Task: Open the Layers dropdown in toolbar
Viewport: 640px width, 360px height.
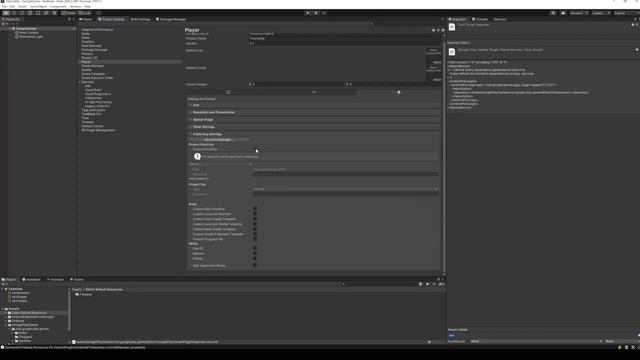Action: [601, 13]
